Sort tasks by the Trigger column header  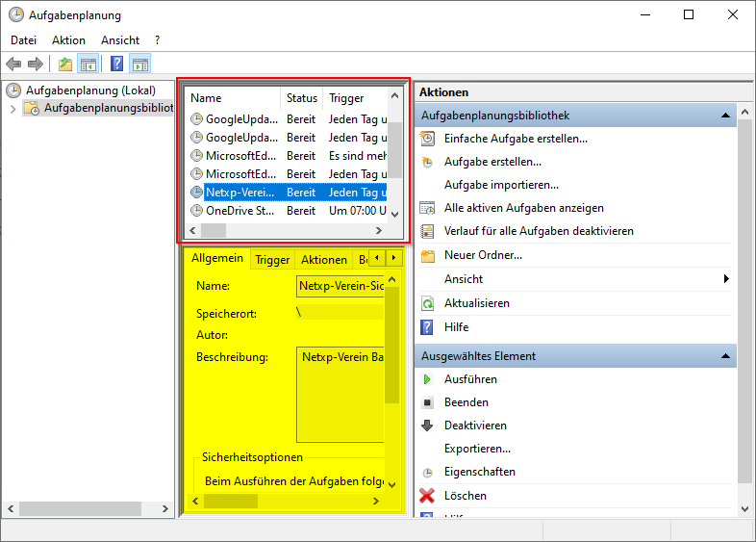355,98
